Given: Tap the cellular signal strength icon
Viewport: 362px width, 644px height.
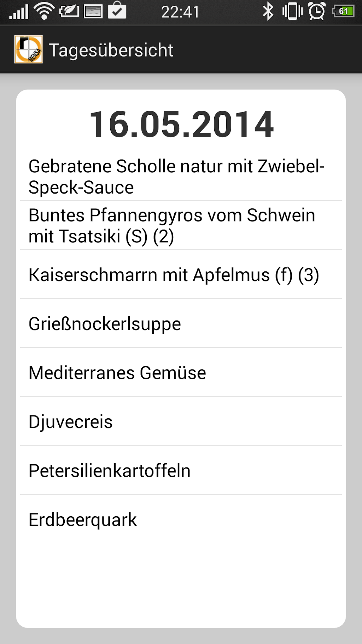Looking at the screenshot, I should [19, 12].
